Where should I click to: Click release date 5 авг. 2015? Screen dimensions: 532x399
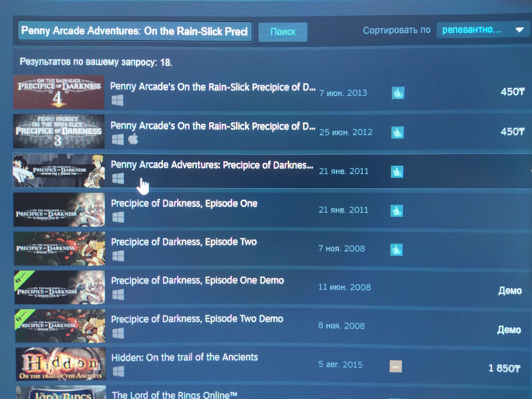pos(340,364)
